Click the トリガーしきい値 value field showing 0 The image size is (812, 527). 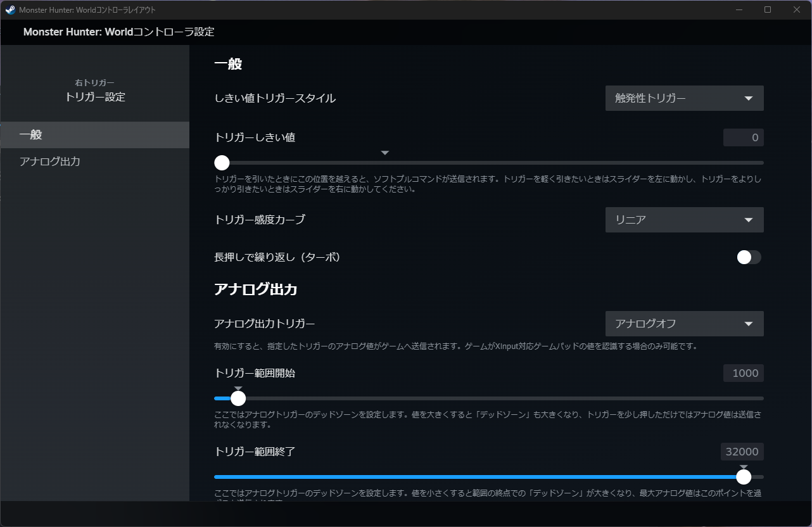[743, 137]
